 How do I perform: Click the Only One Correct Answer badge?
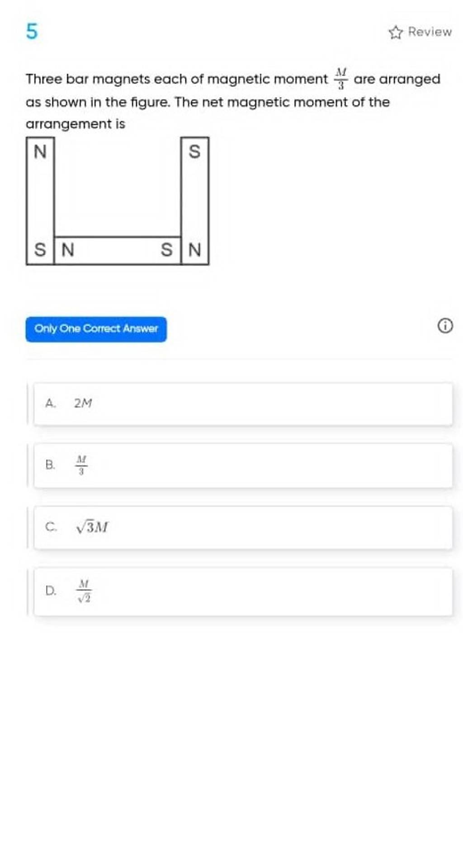pos(96,329)
